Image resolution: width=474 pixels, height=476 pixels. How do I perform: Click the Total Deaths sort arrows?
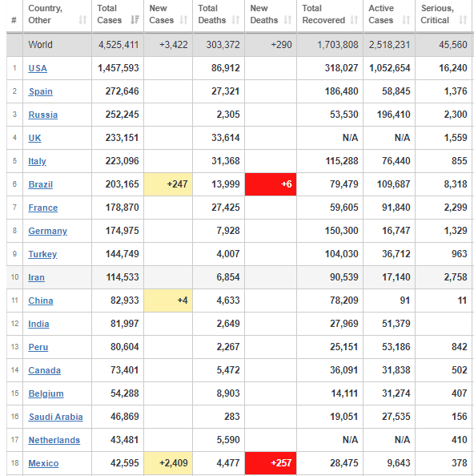(x=235, y=20)
